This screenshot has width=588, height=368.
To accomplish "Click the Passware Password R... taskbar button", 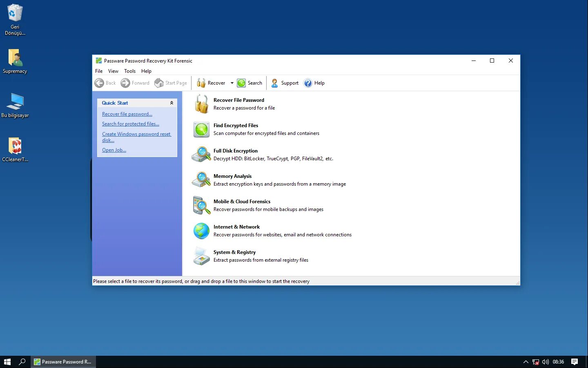I will tap(63, 362).
